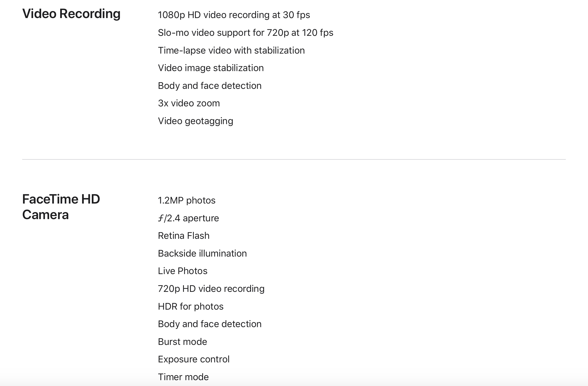Click the HDR for photos text

[191, 307]
